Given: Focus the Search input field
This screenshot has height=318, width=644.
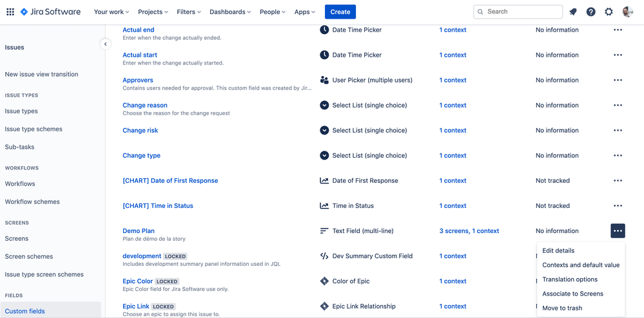Looking at the screenshot, I should coord(518,12).
